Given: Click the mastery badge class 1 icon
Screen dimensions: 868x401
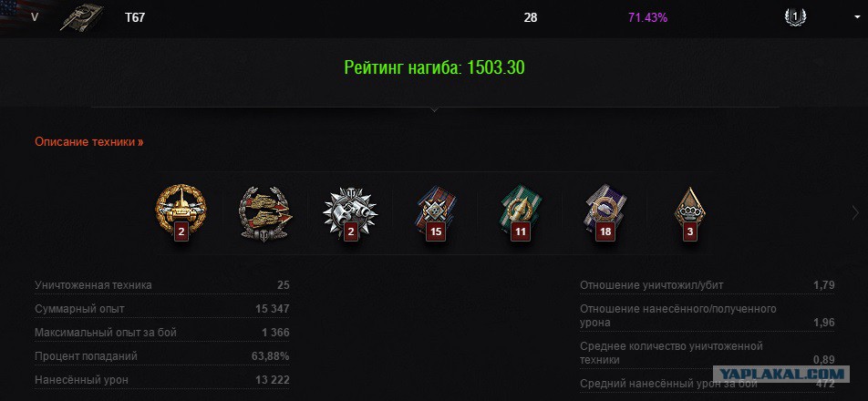Looking at the screenshot, I should 795,17.
